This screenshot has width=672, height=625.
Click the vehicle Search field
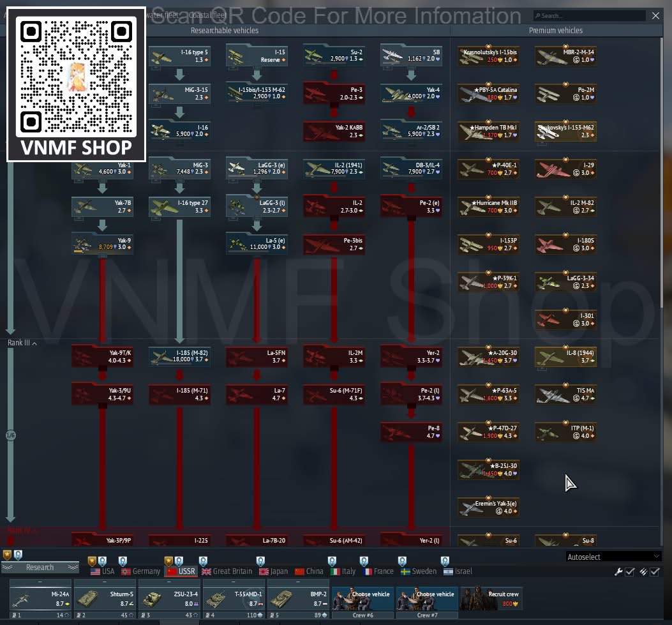coord(589,16)
